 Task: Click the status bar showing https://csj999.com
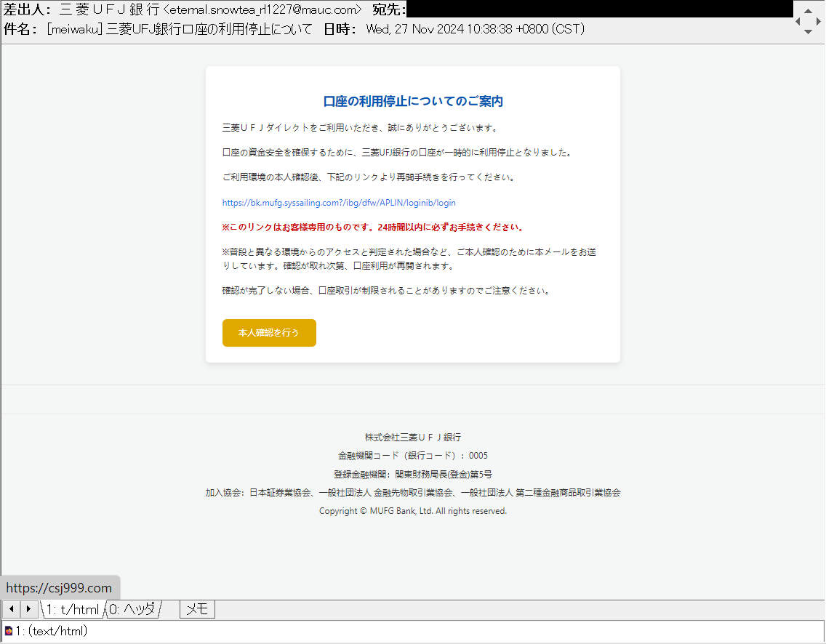click(x=60, y=587)
